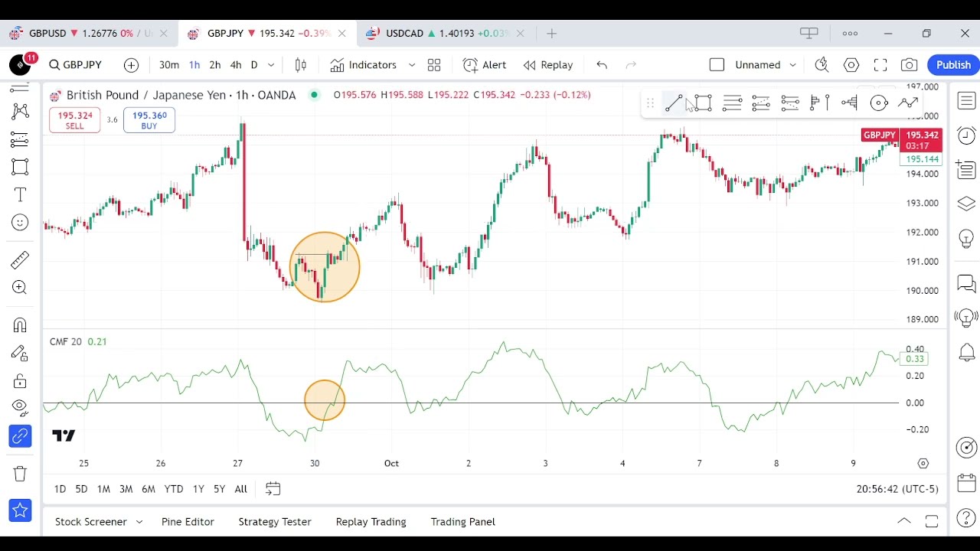This screenshot has height=551, width=980.
Task: Expand the indicators favorites dropdown arrow
Action: point(412,65)
